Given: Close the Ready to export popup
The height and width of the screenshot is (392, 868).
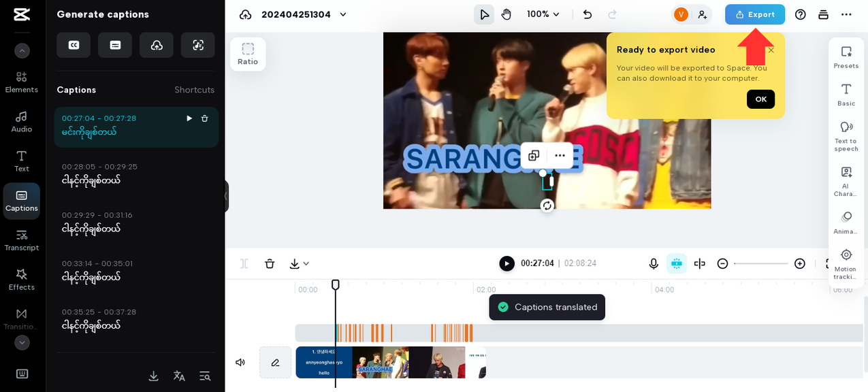Looking at the screenshot, I should (x=771, y=50).
